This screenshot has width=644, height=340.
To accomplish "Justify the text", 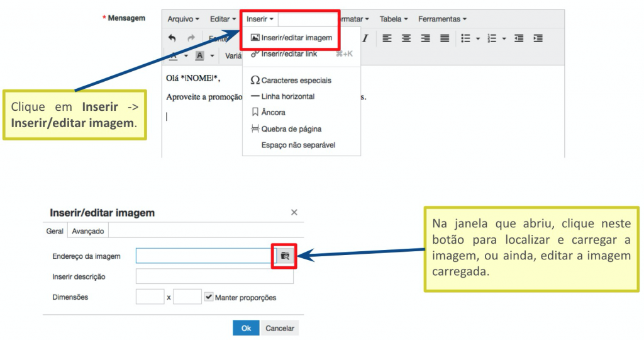I will point(445,38).
